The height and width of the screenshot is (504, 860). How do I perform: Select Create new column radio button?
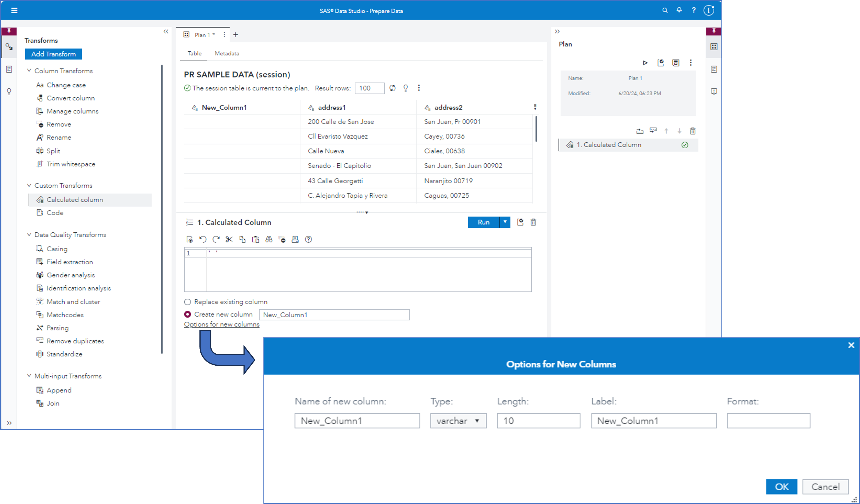click(187, 314)
